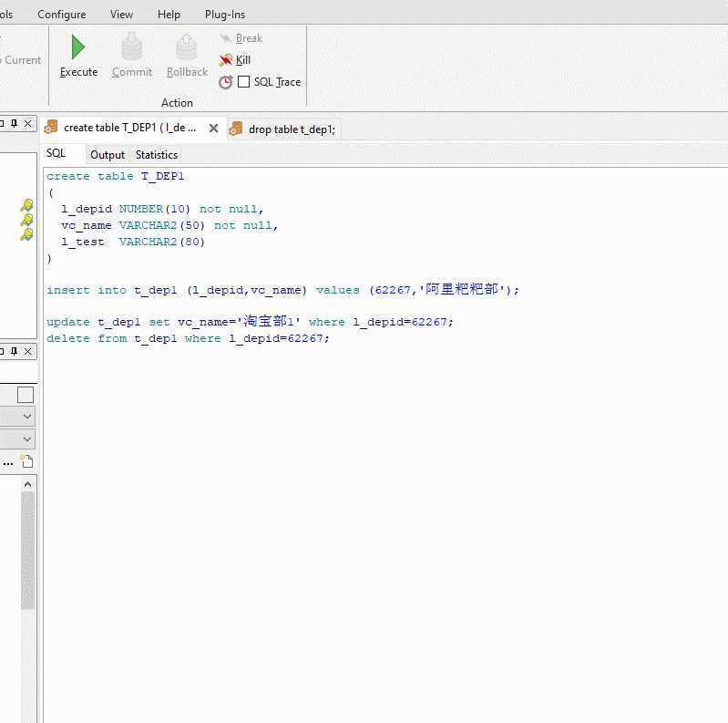Click the 'set' keyword in update statement
Viewport: 728px width, 723px height.
point(159,322)
